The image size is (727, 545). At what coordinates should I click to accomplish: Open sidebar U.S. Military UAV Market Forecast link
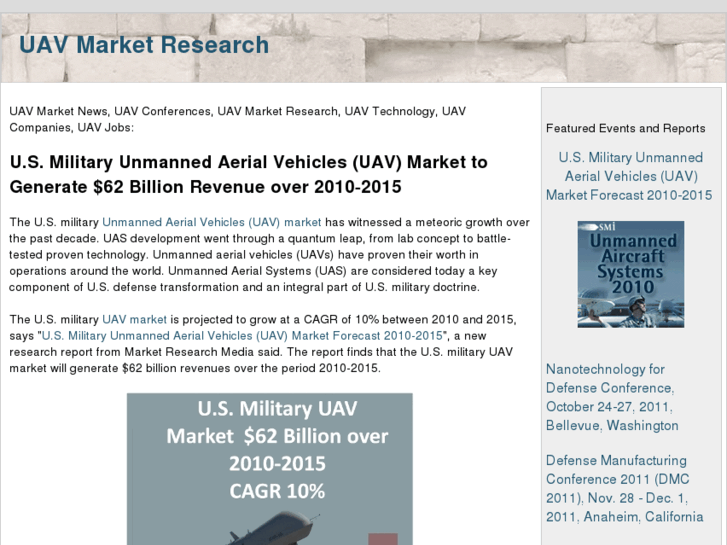pos(629,176)
